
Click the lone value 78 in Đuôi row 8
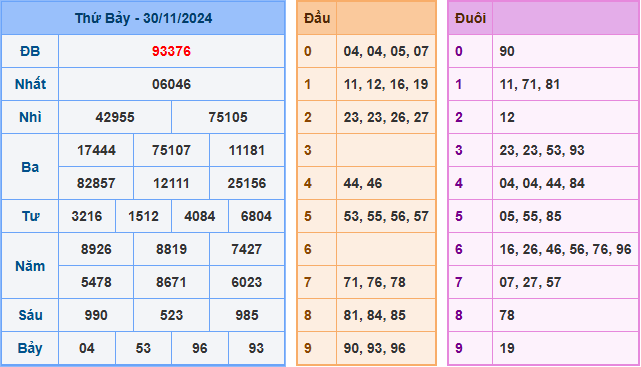tap(507, 315)
